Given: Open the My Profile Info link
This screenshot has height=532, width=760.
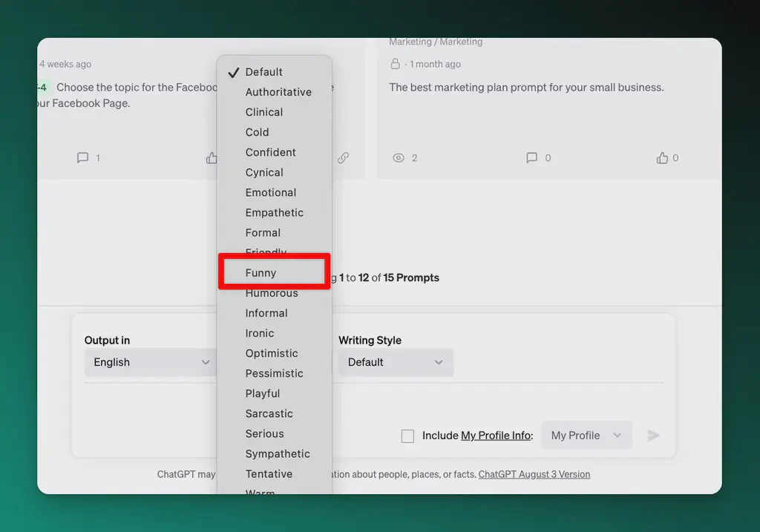Looking at the screenshot, I should pos(496,436).
